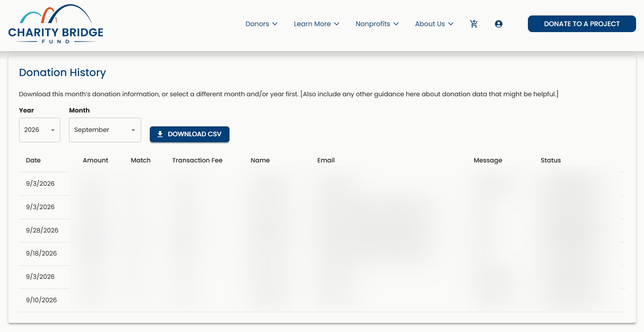Image resolution: width=644 pixels, height=332 pixels.
Task: Open the shopping cart icon
Action: click(x=474, y=24)
